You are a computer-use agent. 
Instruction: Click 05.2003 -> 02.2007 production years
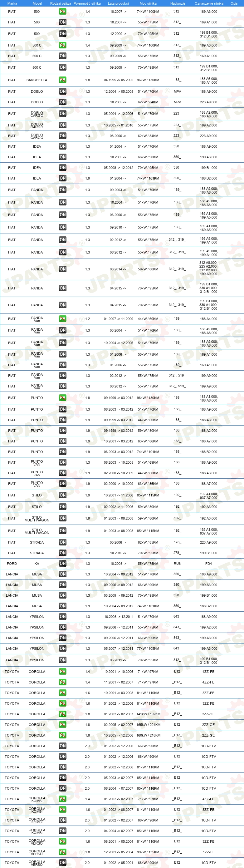[x=119, y=777]
